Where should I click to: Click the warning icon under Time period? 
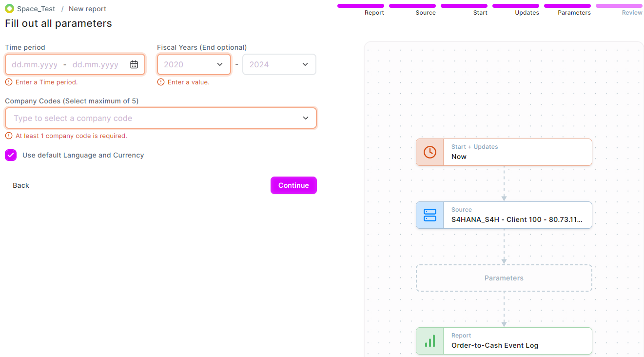coord(9,82)
